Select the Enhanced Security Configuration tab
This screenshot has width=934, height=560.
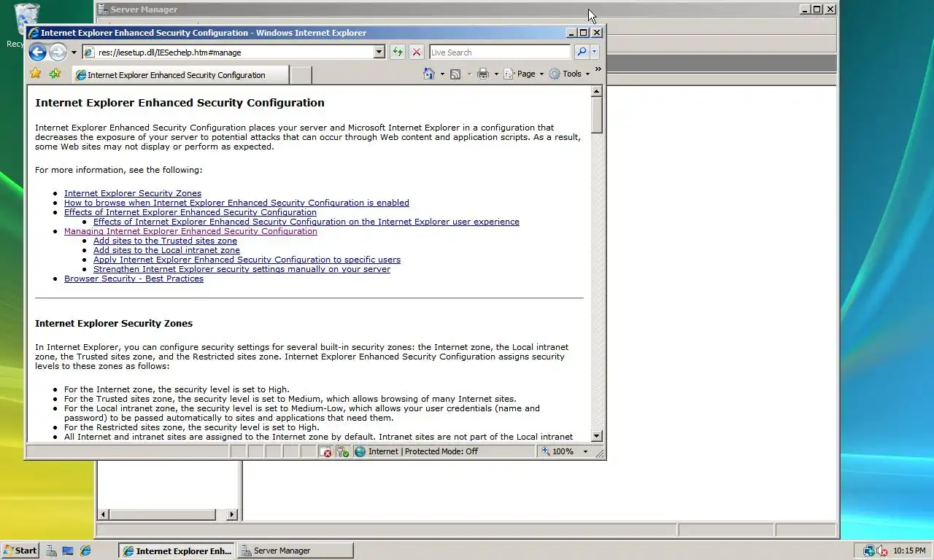point(180,74)
